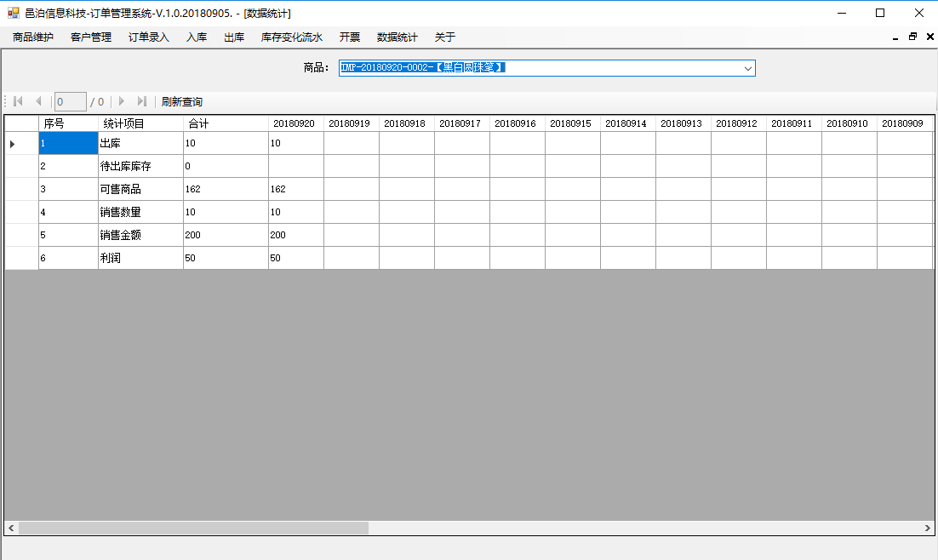This screenshot has width=938, height=560.
Task: Click 合计 value 162 for 可售商品
Action: pyautogui.click(x=226, y=189)
